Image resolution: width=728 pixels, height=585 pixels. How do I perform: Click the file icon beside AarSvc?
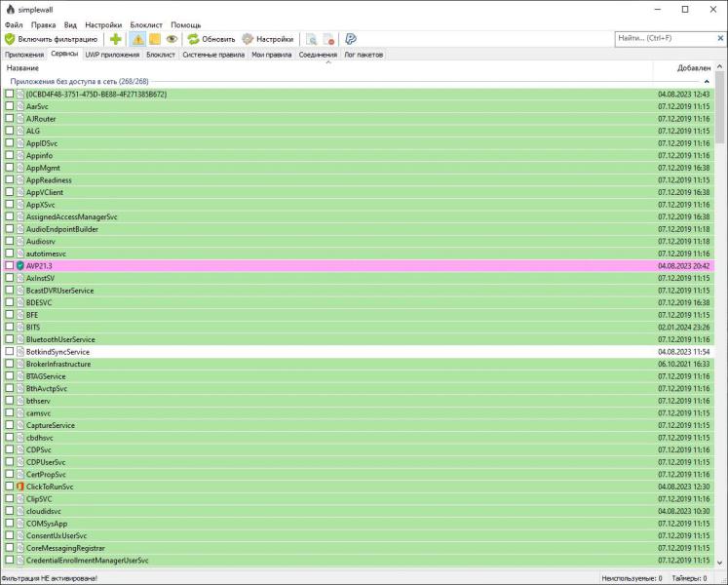click(x=20, y=106)
